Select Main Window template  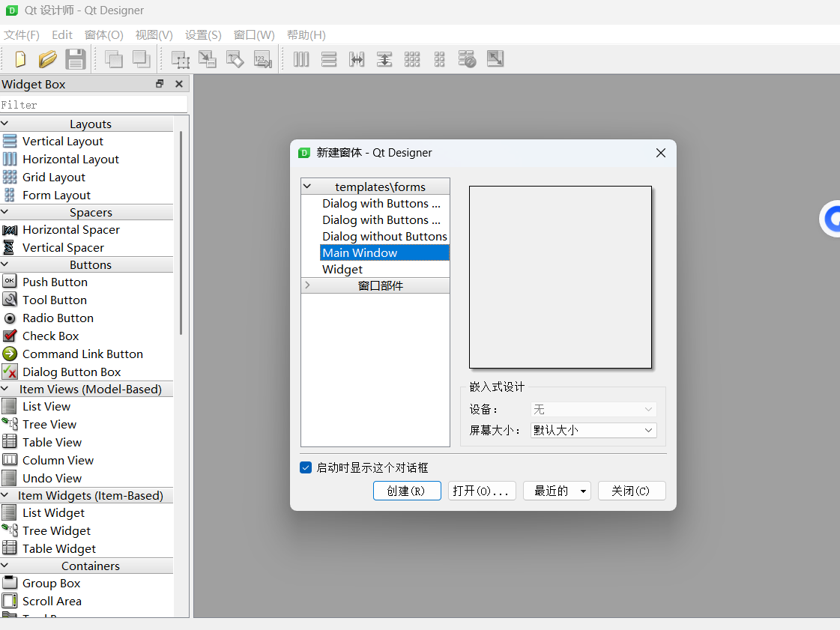pos(384,253)
